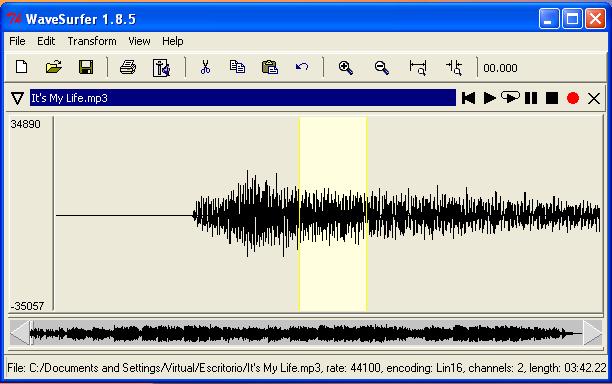The width and height of the screenshot is (612, 384).
Task: Create a new sound file
Action: click(21, 67)
